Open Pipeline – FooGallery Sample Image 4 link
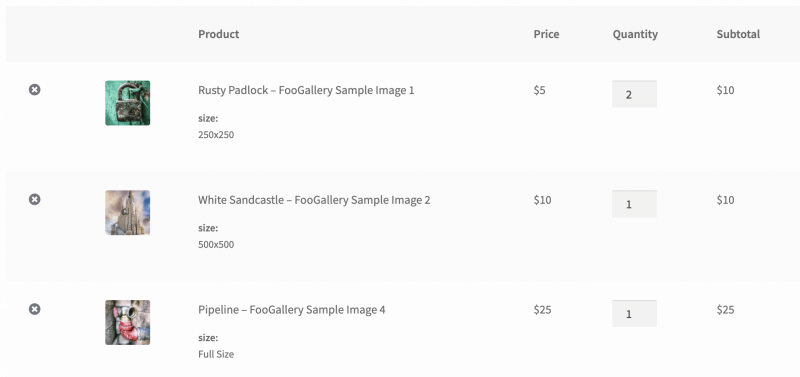Viewport: 800px width, 377px height. point(292,310)
